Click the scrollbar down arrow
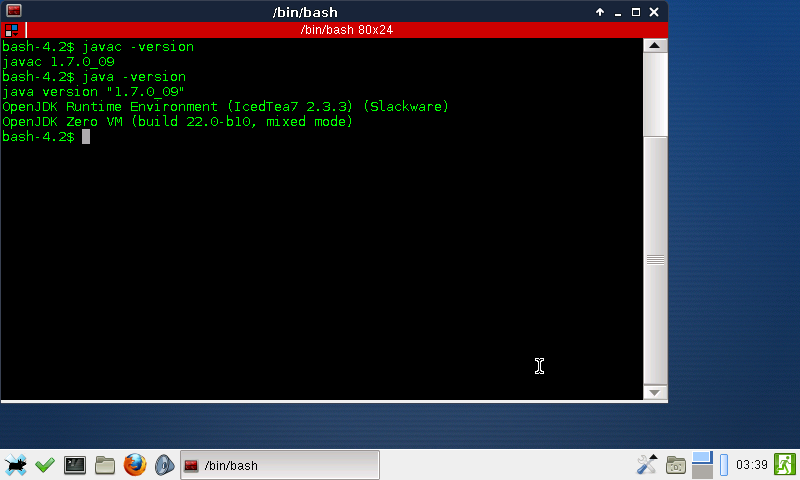 tap(655, 392)
